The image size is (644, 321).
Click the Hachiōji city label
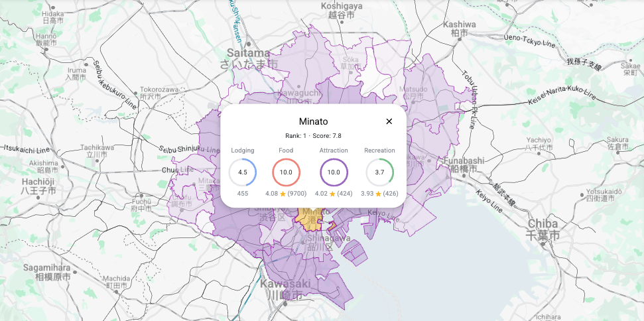coord(38,186)
